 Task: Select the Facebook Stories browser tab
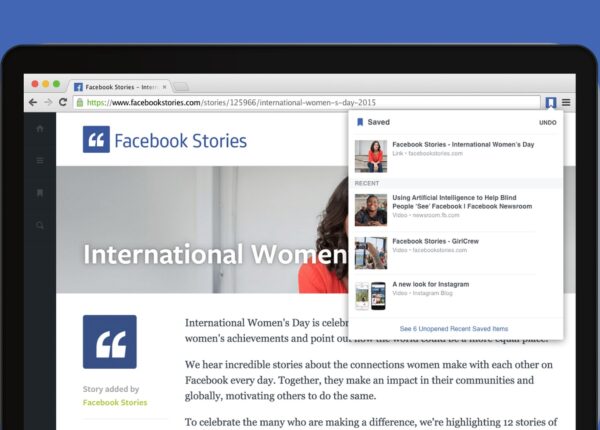point(119,87)
